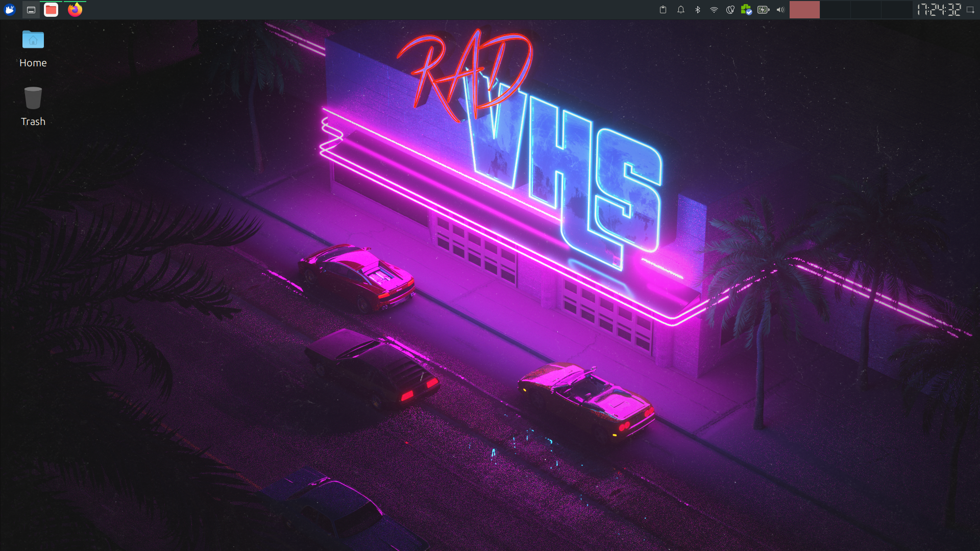Switch to the fourth workspace

897,10
